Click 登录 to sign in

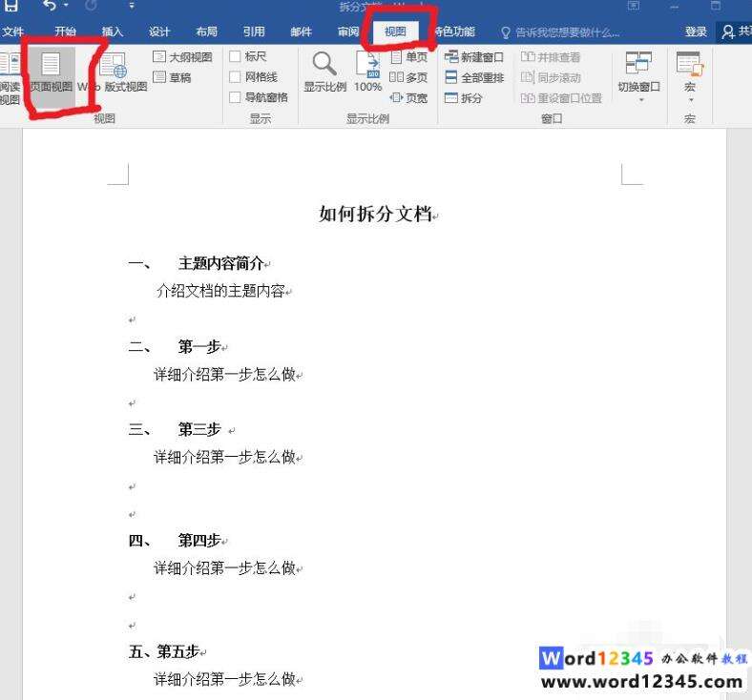696,31
